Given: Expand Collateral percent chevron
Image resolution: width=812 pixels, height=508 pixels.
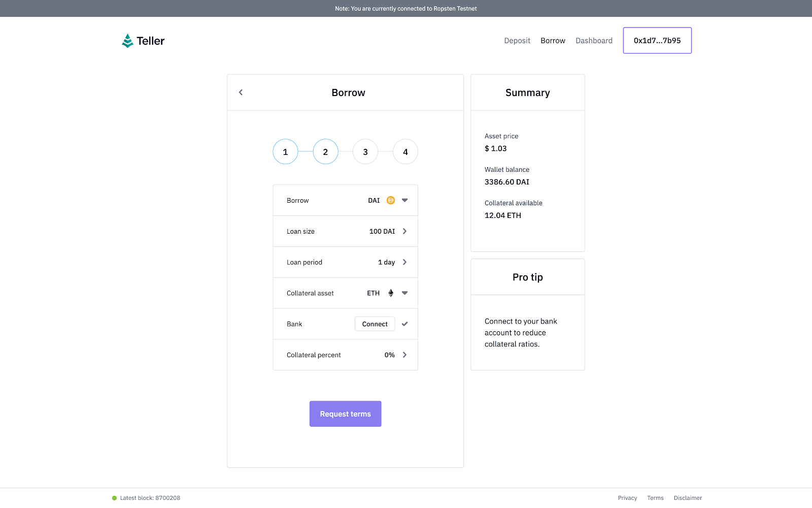Looking at the screenshot, I should [404, 355].
